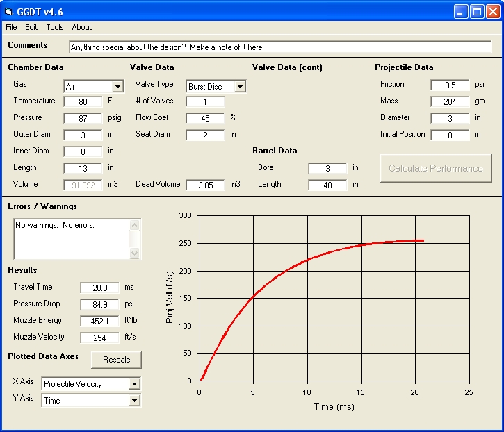
Task: Click the Barrel Length input field
Action: pyautogui.click(x=327, y=185)
